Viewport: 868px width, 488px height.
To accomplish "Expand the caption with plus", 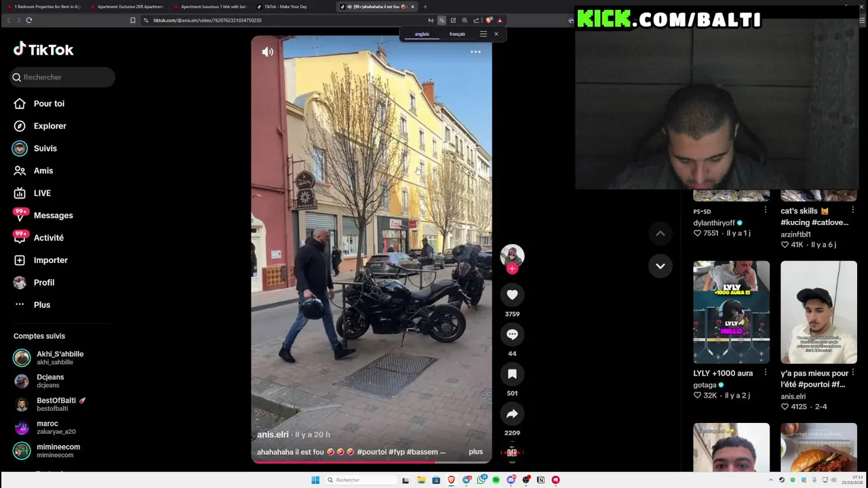I will [x=475, y=452].
